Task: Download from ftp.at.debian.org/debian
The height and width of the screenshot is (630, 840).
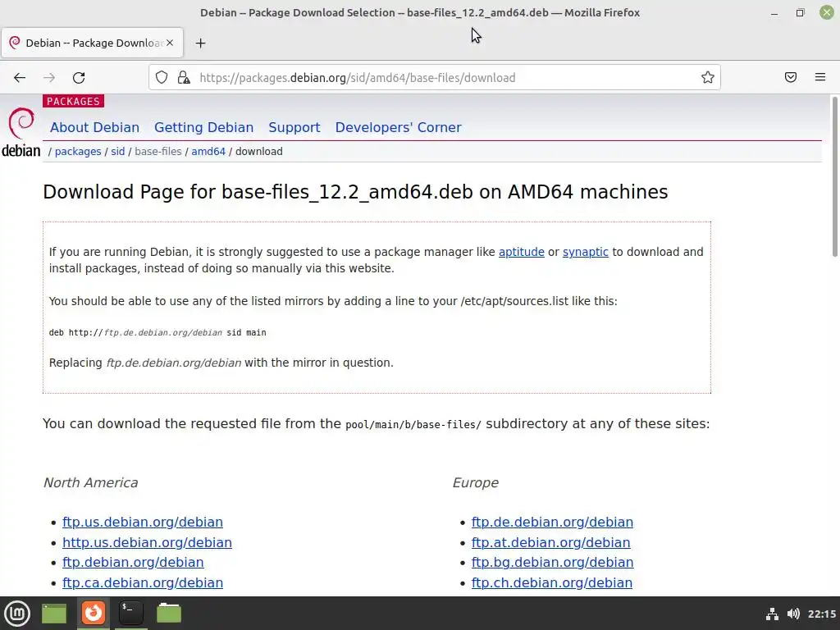Action: pyautogui.click(x=550, y=542)
